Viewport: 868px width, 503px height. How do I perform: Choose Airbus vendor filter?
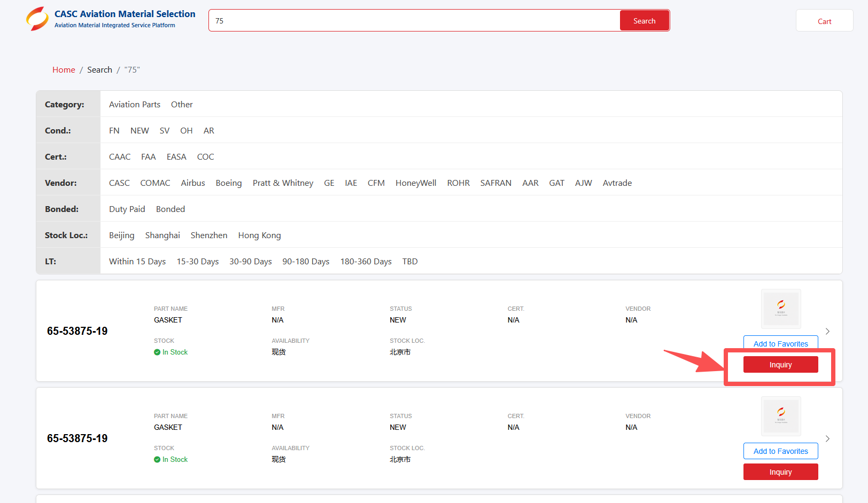click(193, 183)
